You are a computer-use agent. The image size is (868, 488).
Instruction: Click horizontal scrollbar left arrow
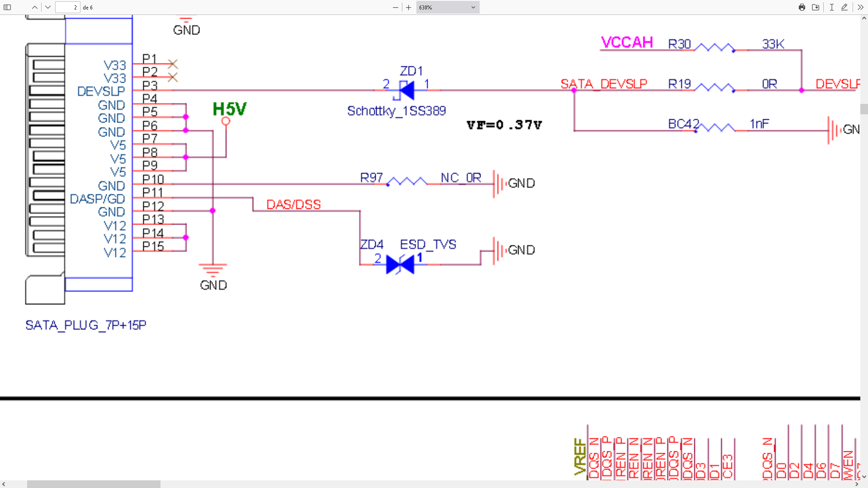(x=4, y=484)
